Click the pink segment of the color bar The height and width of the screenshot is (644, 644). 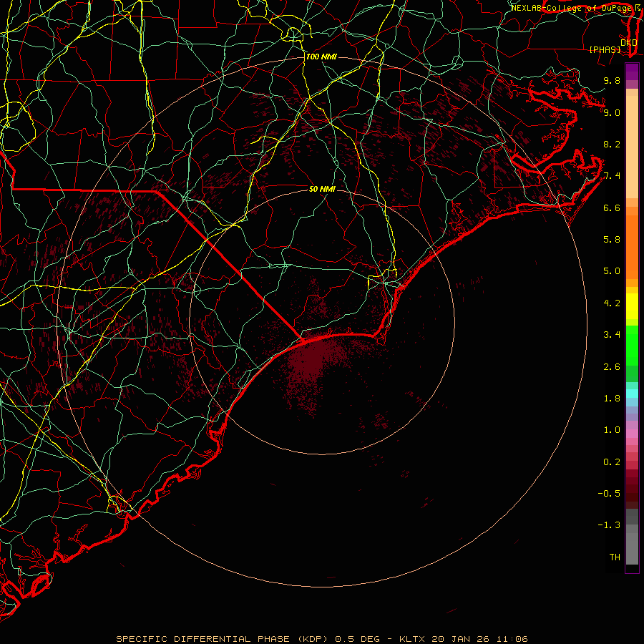click(632, 434)
